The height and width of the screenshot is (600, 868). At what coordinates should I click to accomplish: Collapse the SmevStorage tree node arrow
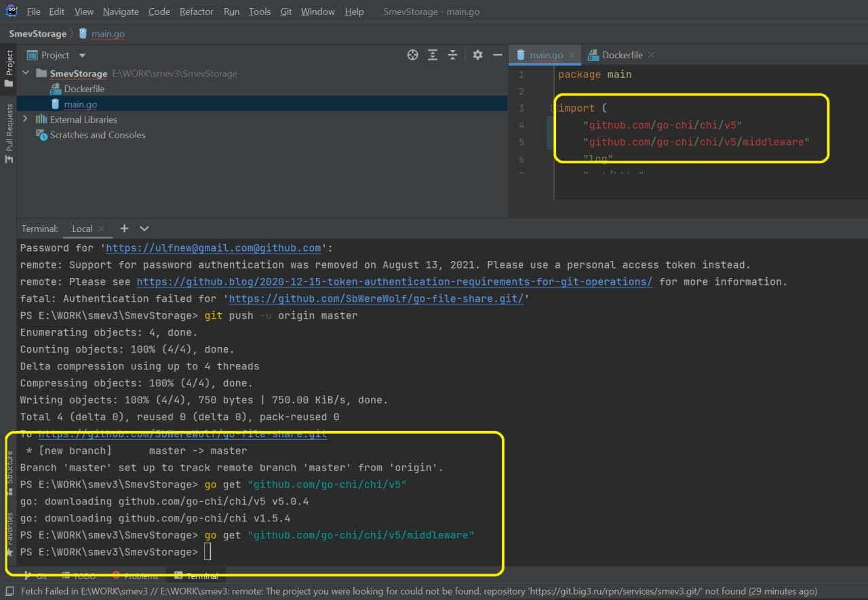pyautogui.click(x=26, y=73)
